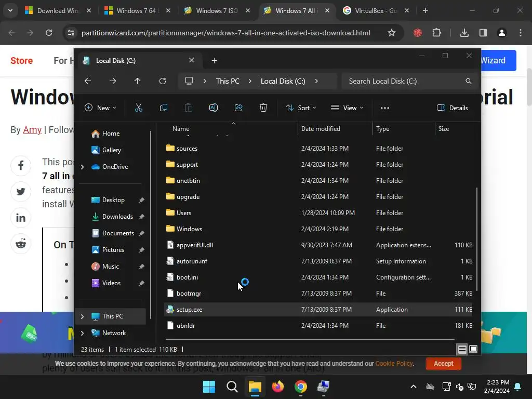Go forward in File Explorer navigation

click(113, 81)
